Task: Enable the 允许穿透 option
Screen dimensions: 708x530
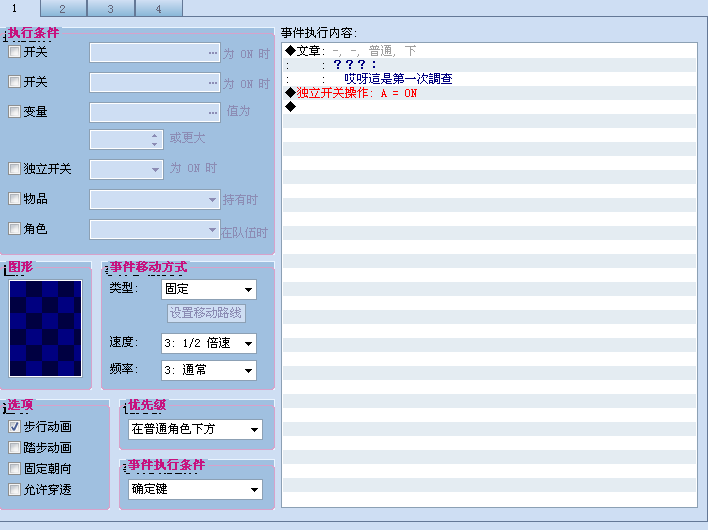Action: pos(14,489)
